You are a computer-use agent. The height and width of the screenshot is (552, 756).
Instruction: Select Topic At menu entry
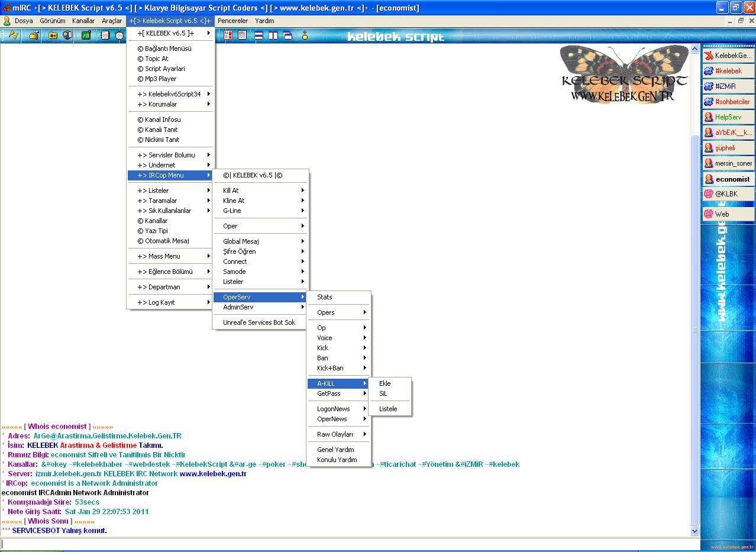click(171, 59)
